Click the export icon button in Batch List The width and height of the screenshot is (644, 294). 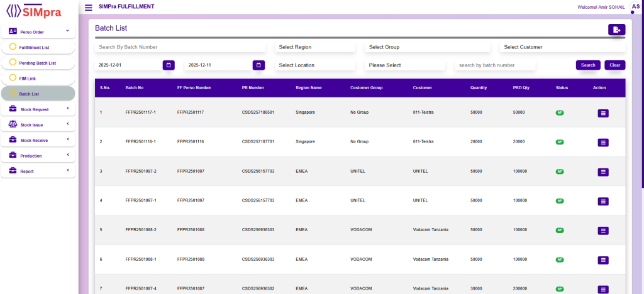coord(616,30)
